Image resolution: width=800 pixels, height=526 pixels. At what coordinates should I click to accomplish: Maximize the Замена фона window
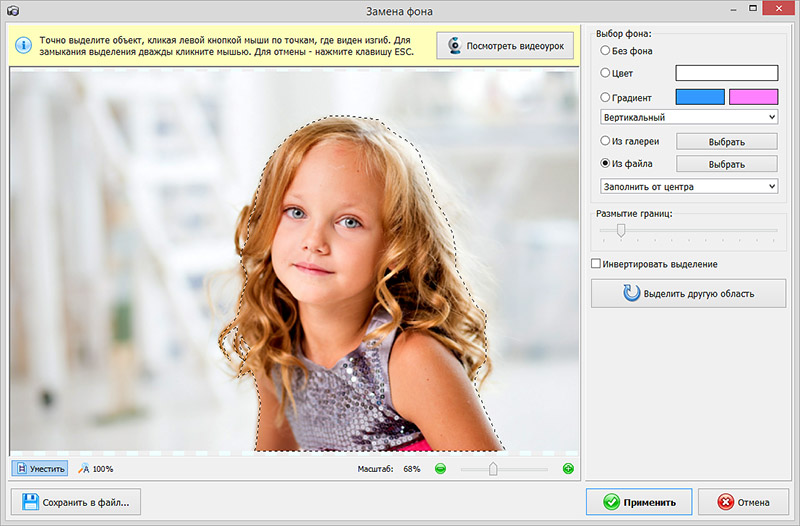(x=753, y=8)
